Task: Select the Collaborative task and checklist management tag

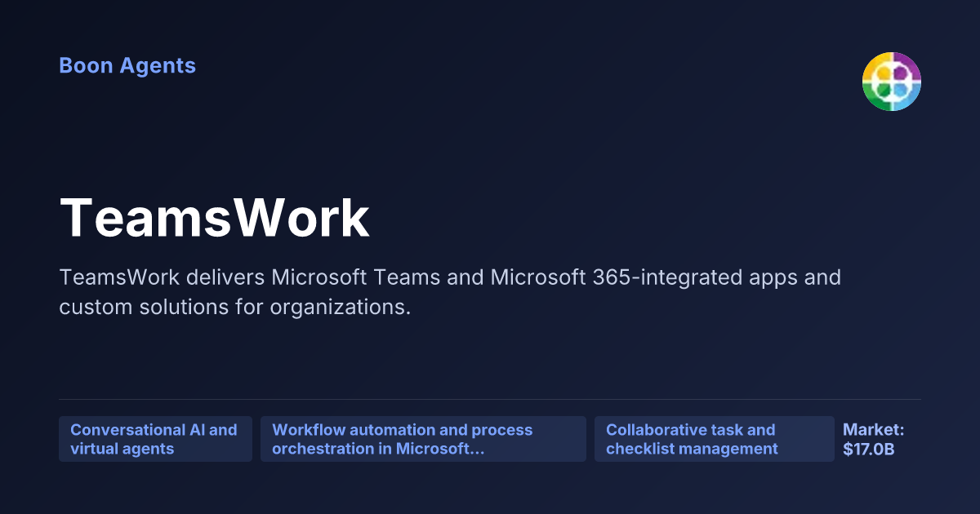Action: tap(715, 439)
